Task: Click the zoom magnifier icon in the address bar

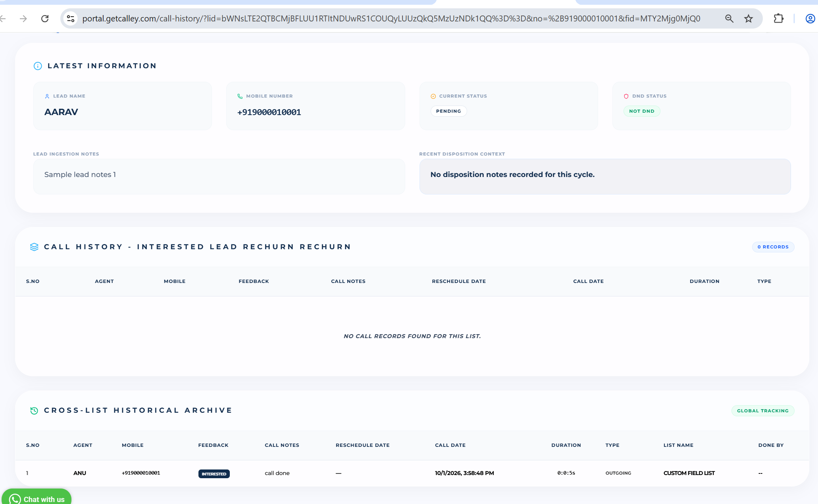Action: click(x=729, y=19)
